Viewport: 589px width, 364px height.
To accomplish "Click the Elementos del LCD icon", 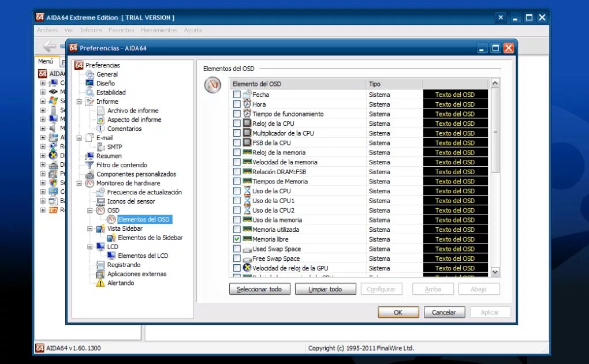I will click(111, 256).
